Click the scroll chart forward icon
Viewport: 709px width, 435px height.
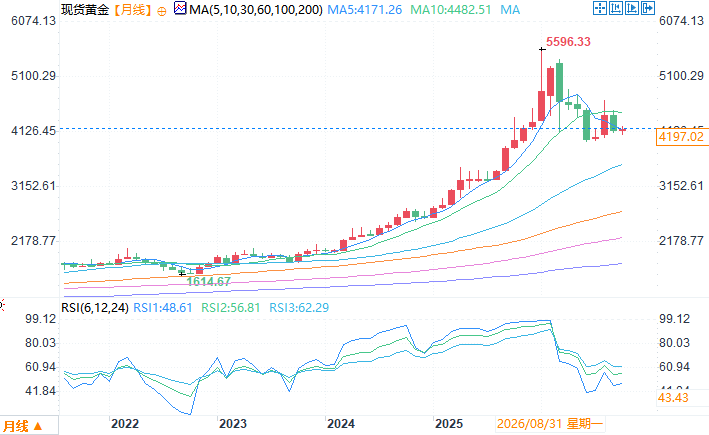point(632,8)
